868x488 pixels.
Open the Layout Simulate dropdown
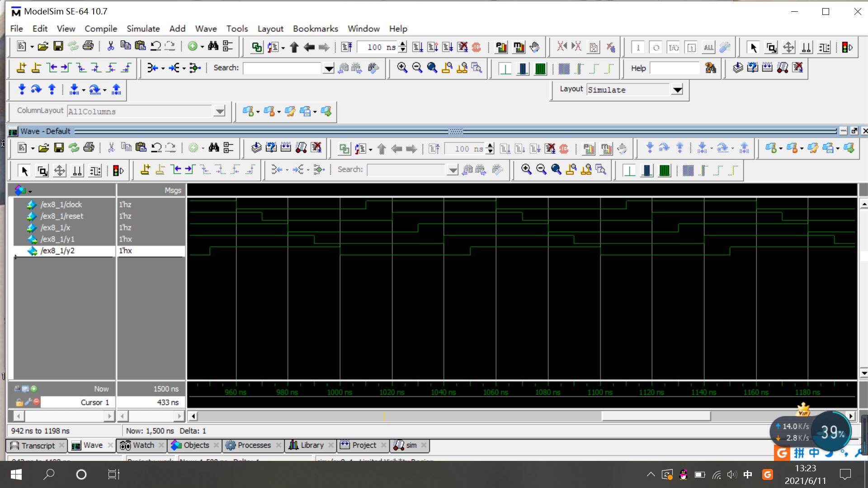tap(677, 90)
